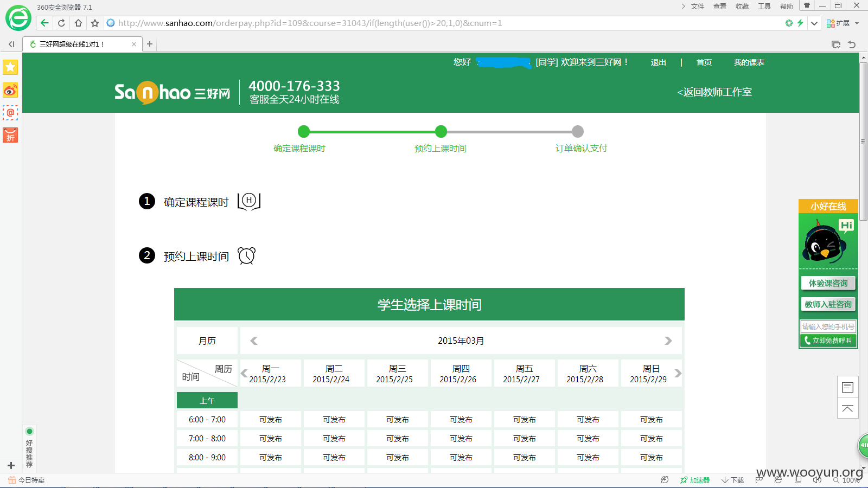Open the 收藏 menu
This screenshot has height=488, width=868.
point(742,7)
